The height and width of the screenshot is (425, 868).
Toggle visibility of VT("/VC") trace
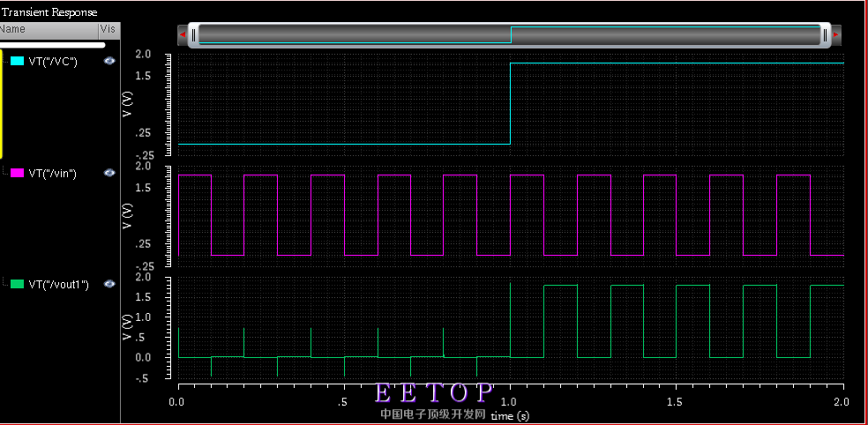click(109, 61)
